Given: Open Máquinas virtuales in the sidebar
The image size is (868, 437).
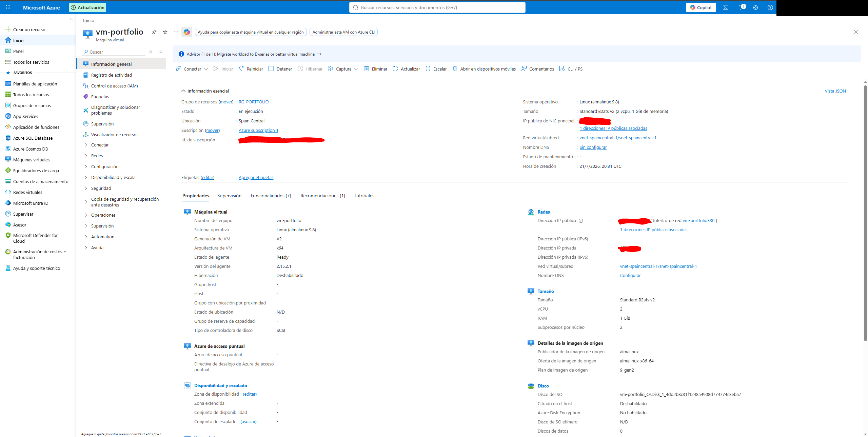Looking at the screenshot, I should click(x=31, y=160).
